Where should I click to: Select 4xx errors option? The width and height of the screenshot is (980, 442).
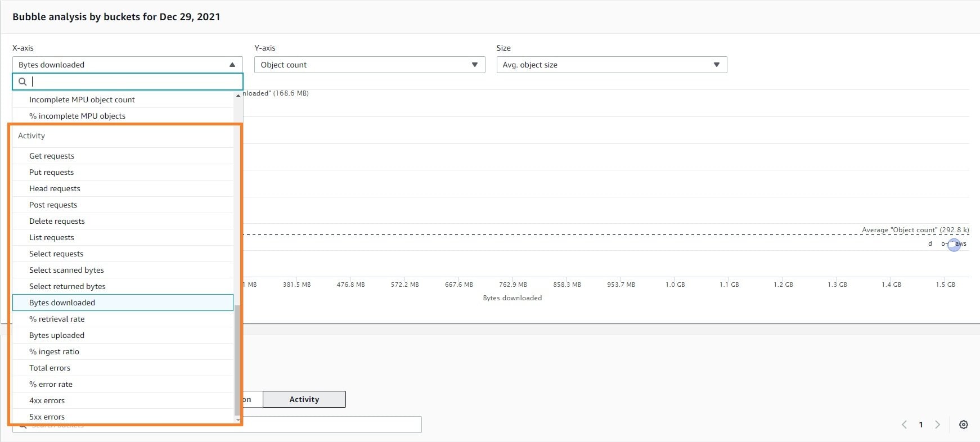pyautogui.click(x=47, y=400)
